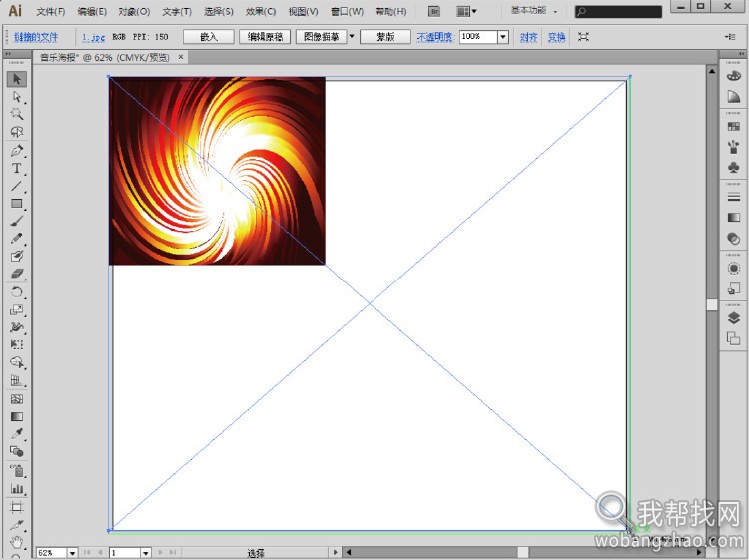This screenshot has height=560, width=749.
Task: Click the vertical scrollbar up arrow
Action: (x=712, y=71)
